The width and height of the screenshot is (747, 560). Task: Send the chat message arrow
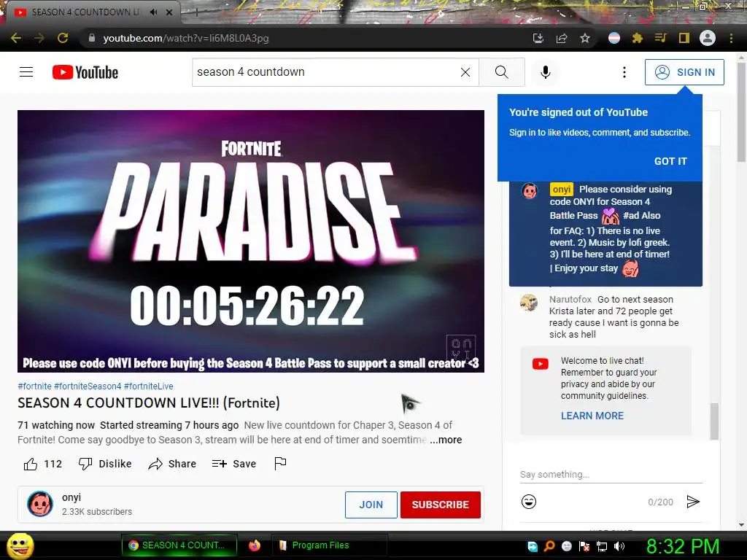coord(693,502)
